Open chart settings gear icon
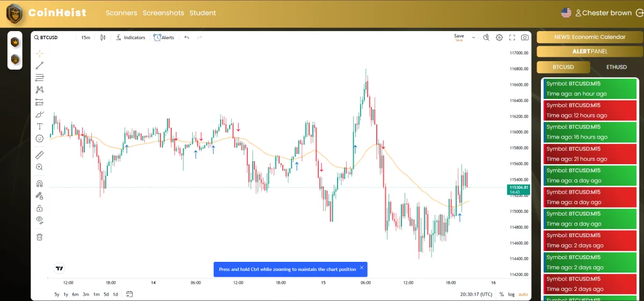This screenshot has height=301, width=644. point(499,38)
